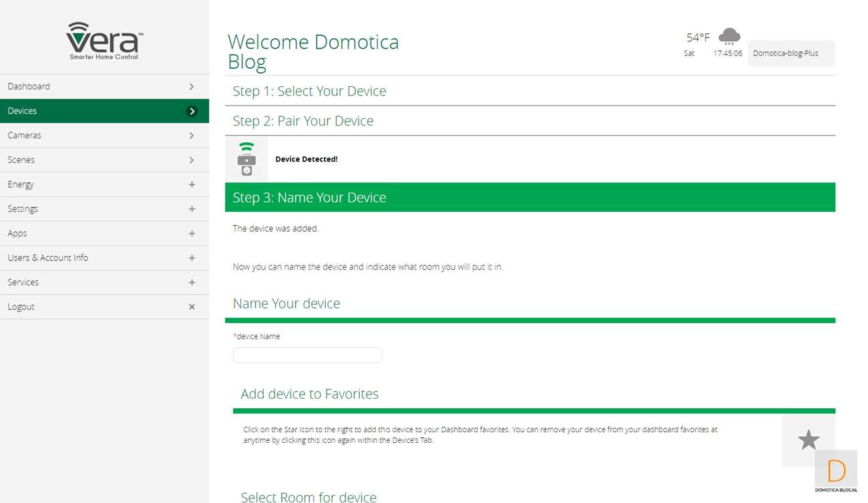Click the device Name text field
The image size is (868, 503).
tap(307, 355)
